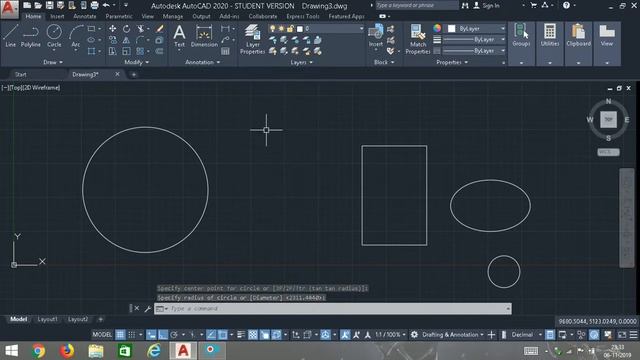Click the WCS label below ViewCube

click(x=608, y=152)
